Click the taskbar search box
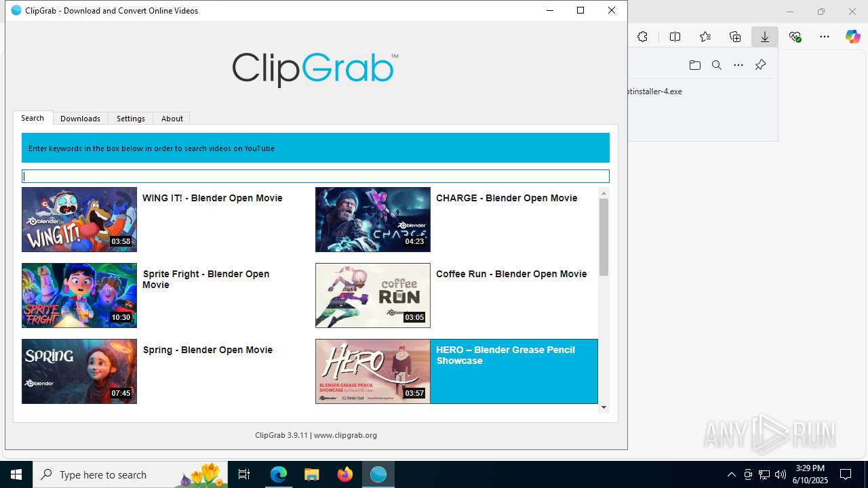 (130, 474)
